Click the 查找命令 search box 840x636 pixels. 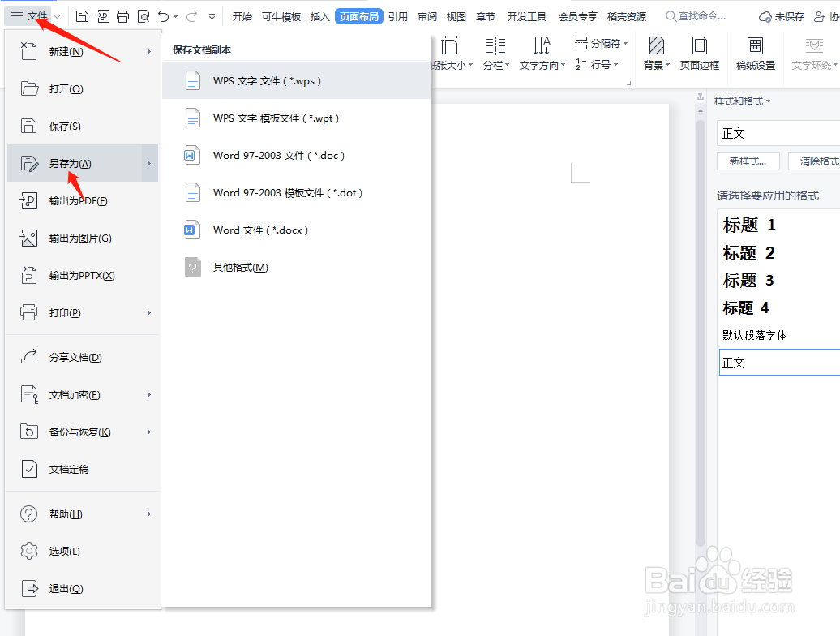[x=696, y=16]
